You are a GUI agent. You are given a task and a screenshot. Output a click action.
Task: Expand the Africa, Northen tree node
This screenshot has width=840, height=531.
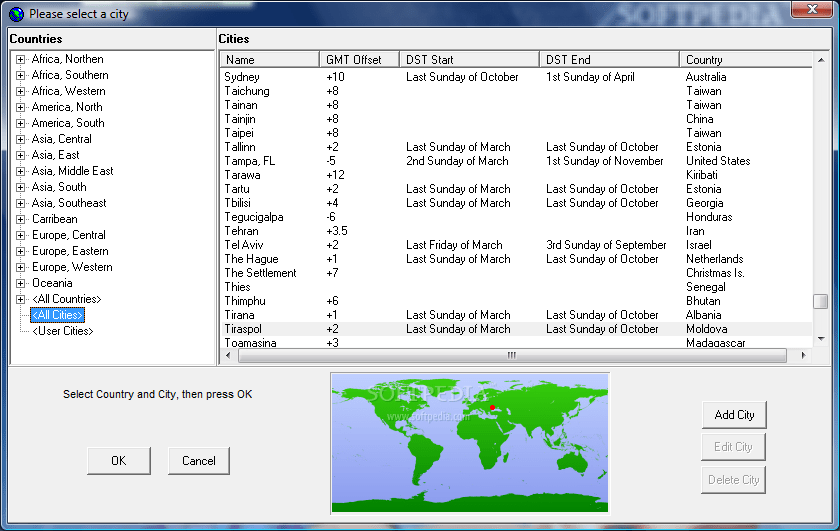[20, 59]
